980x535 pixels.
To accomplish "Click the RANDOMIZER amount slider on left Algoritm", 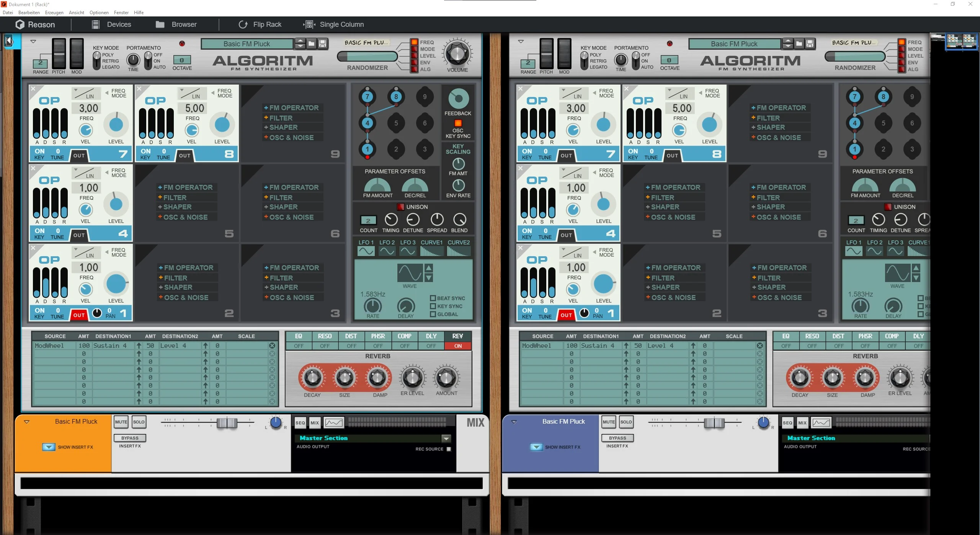I will [367, 57].
